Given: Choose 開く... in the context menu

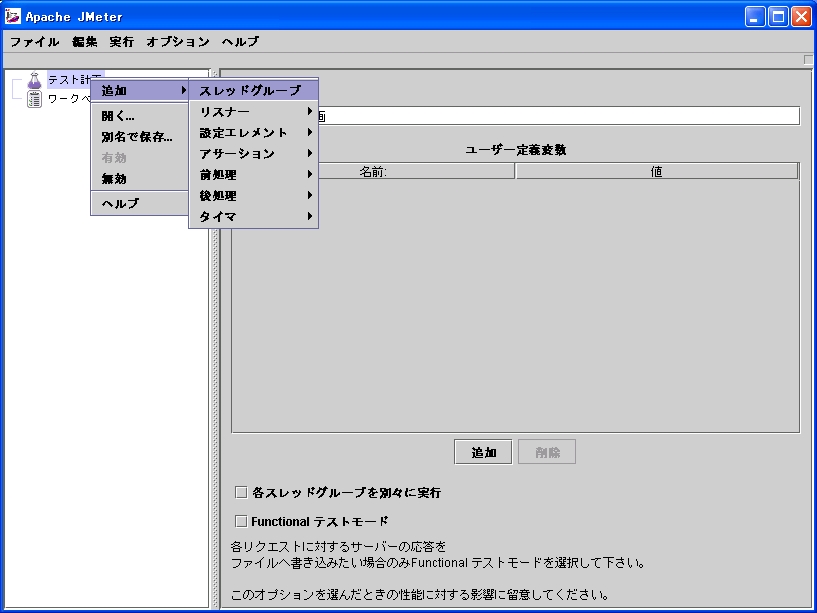Looking at the screenshot, I should pos(140,116).
